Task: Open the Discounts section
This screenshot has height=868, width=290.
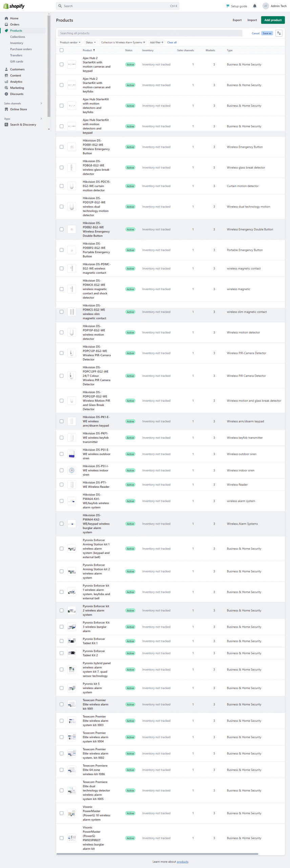Action: point(17,94)
